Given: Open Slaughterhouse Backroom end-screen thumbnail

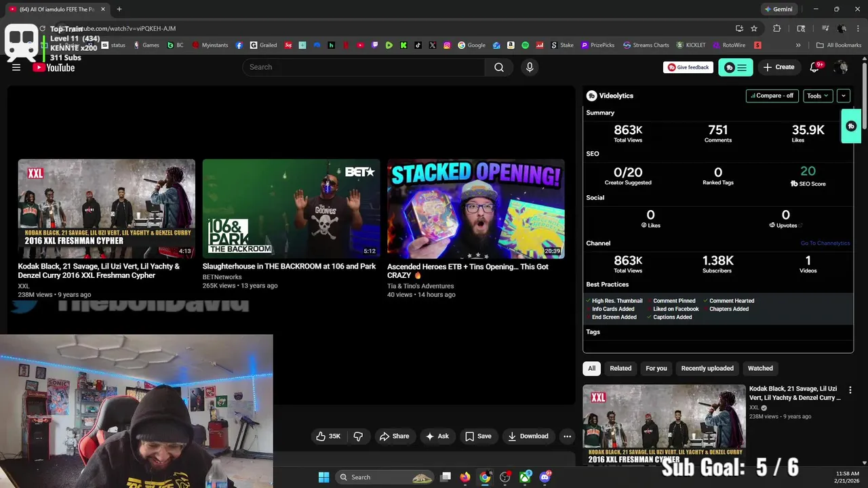Looking at the screenshot, I should pos(292,209).
